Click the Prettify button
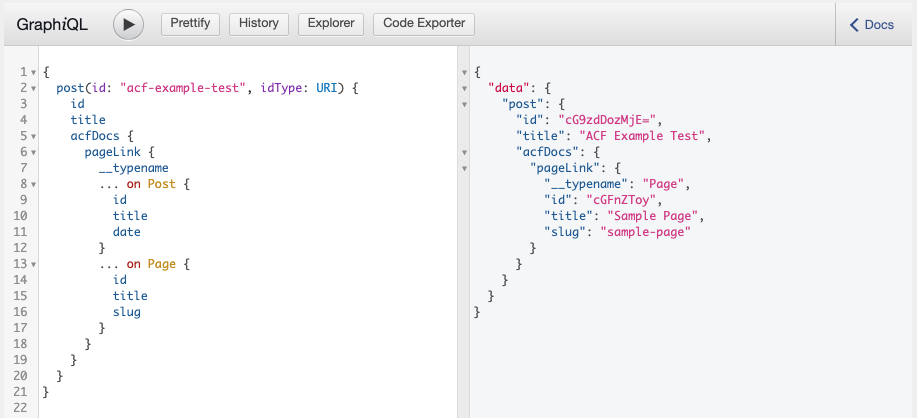This screenshot has width=917, height=418. click(x=191, y=24)
